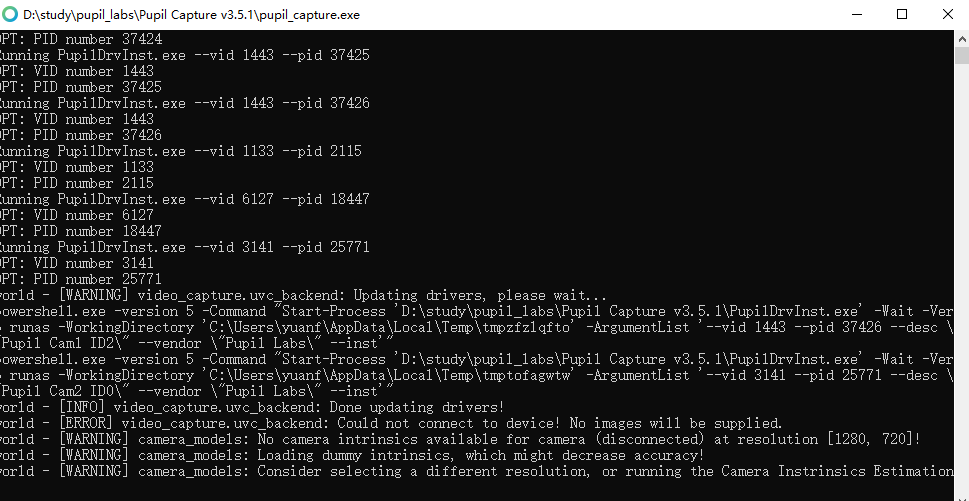
Task: Click the line 'PupilDrvInst.exe --vid 3141 --pid 25771'
Action: click(185, 247)
